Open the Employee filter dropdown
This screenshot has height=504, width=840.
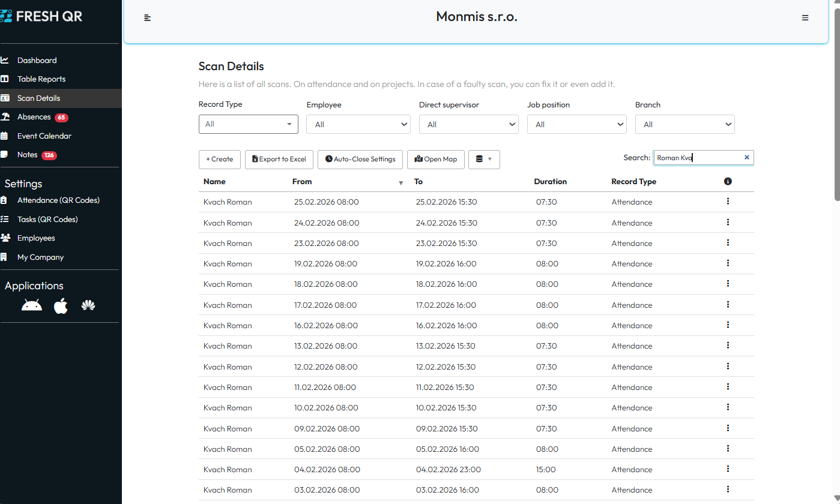(x=358, y=125)
